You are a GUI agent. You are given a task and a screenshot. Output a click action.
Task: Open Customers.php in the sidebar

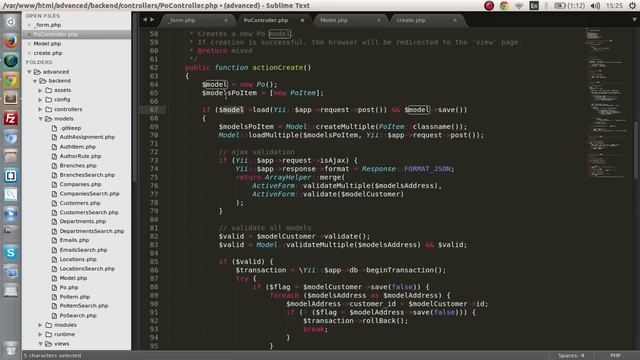[x=80, y=203]
